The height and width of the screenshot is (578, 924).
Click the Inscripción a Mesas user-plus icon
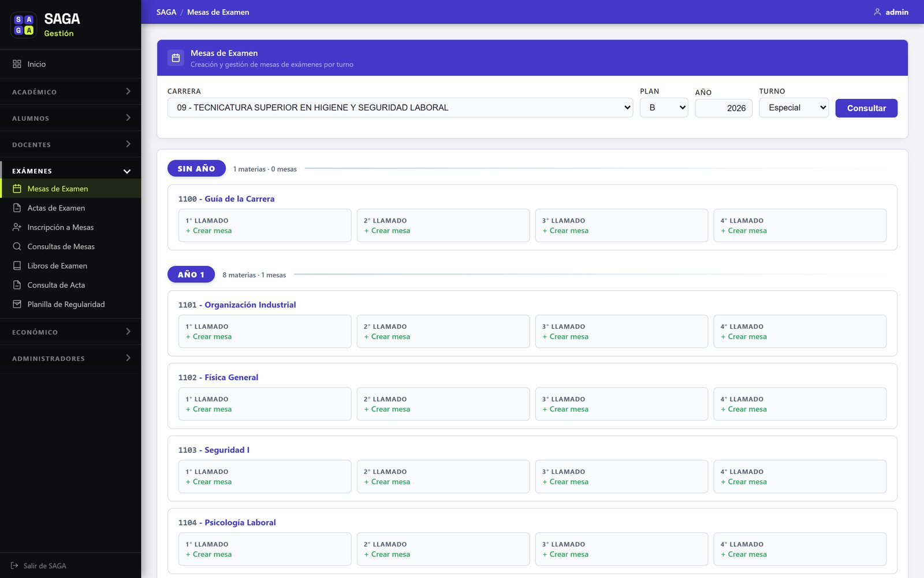17,227
